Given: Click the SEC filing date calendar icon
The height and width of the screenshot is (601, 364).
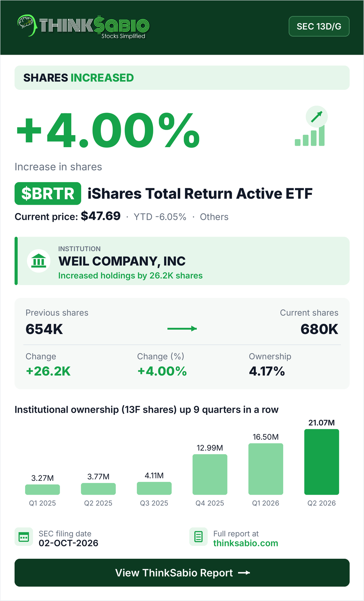Looking at the screenshot, I should click(x=24, y=537).
